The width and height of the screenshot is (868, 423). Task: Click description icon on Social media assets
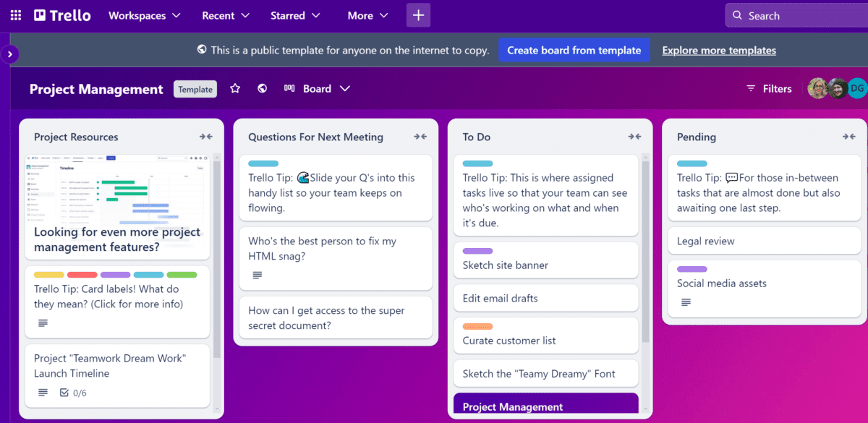click(x=686, y=302)
